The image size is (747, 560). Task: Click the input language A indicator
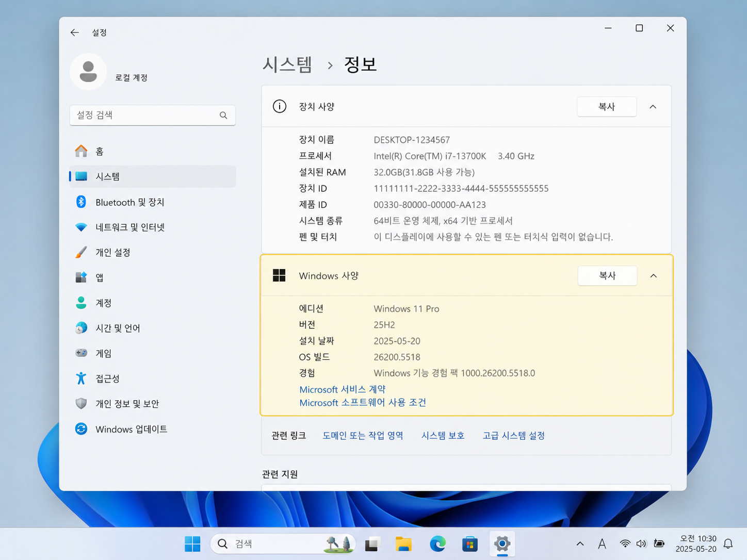coord(602,543)
